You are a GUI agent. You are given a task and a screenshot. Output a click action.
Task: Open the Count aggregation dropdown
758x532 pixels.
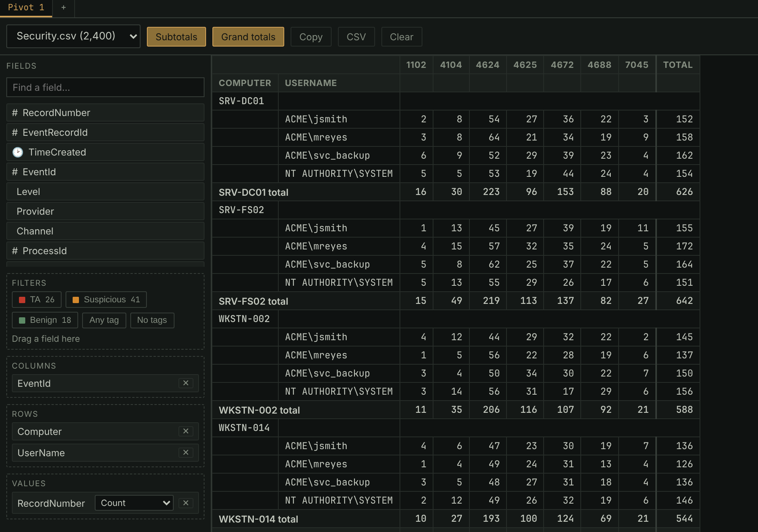click(134, 503)
